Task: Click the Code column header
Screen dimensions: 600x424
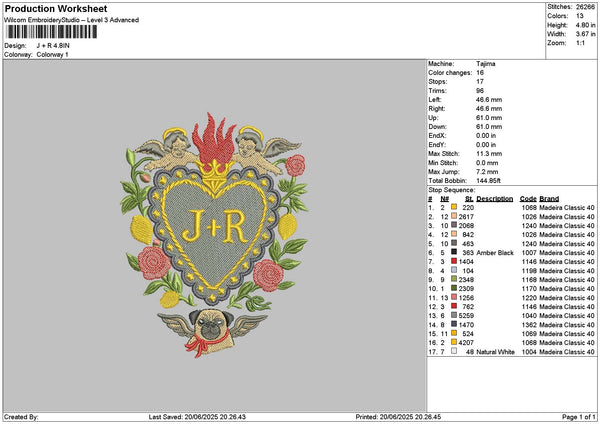Action: pos(528,199)
